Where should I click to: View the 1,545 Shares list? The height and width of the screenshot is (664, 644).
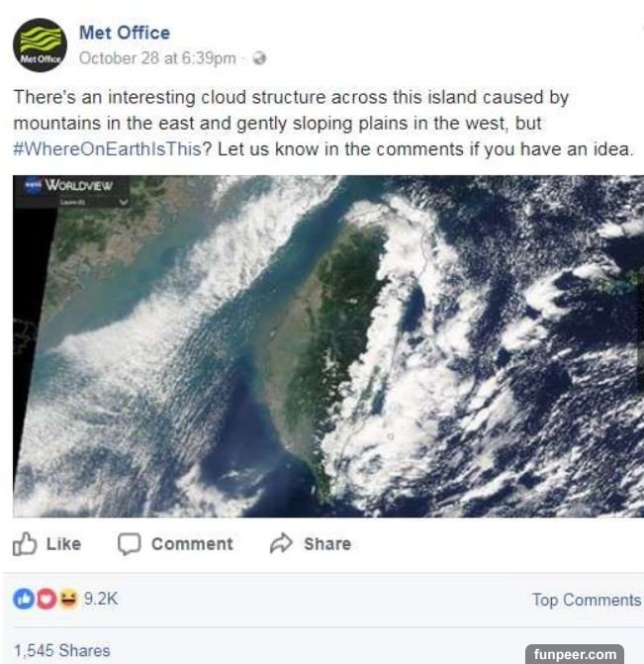(x=61, y=650)
